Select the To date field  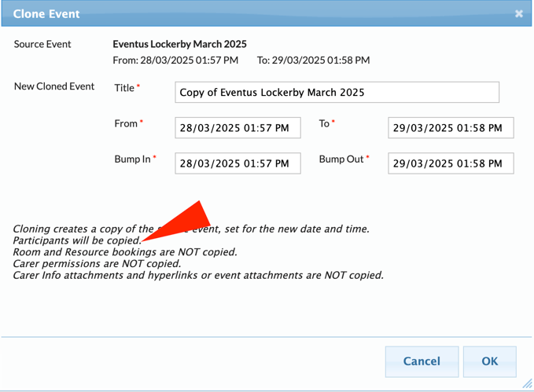pyautogui.click(x=451, y=128)
